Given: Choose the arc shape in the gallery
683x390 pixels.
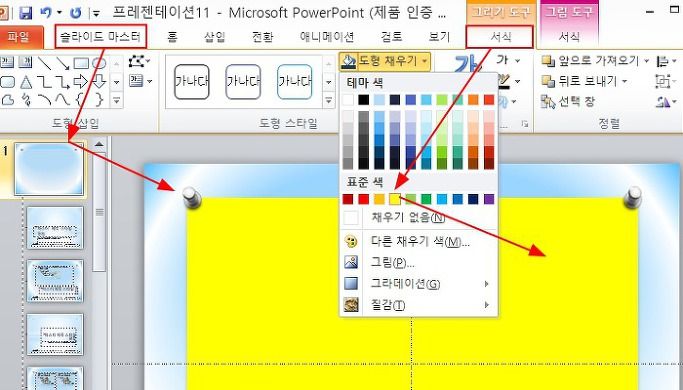Looking at the screenshot, I should click(x=44, y=100).
